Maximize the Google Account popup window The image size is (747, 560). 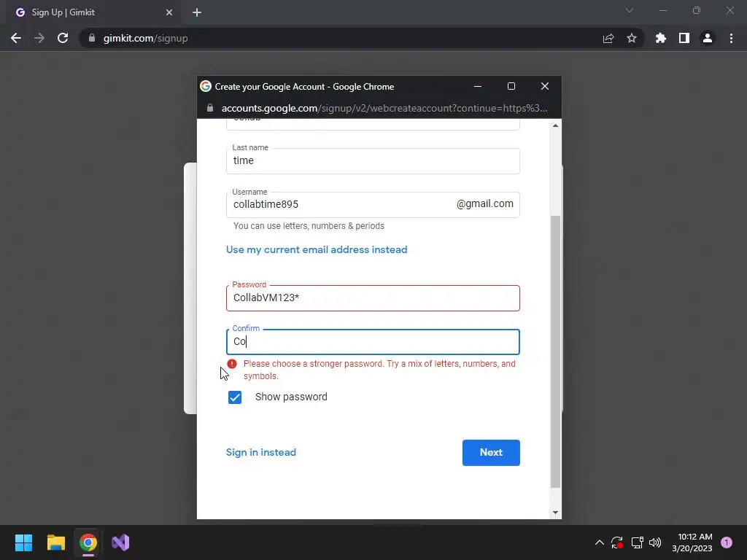pyautogui.click(x=511, y=86)
